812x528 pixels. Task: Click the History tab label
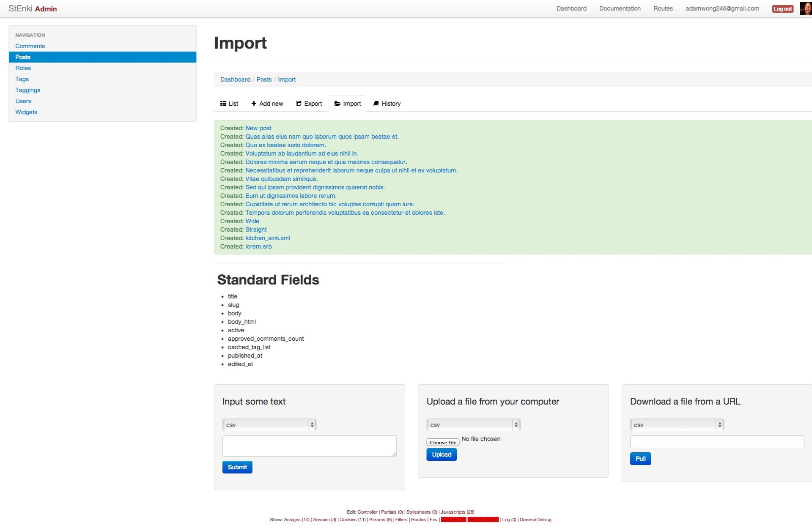pyautogui.click(x=391, y=104)
